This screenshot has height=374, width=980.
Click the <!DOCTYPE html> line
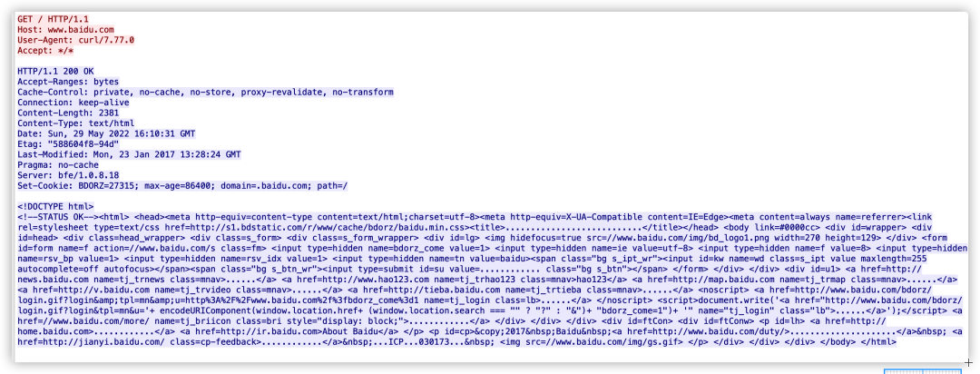point(55,206)
